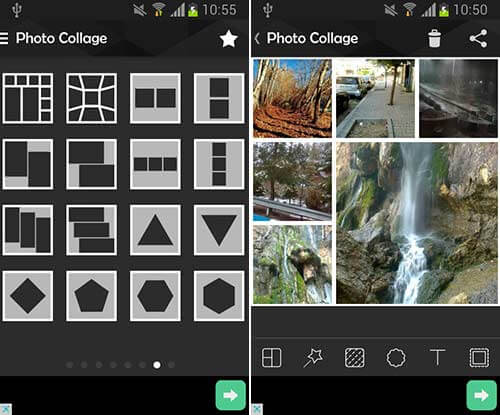
Task: Select the curved warped grid layout
Action: point(92,98)
